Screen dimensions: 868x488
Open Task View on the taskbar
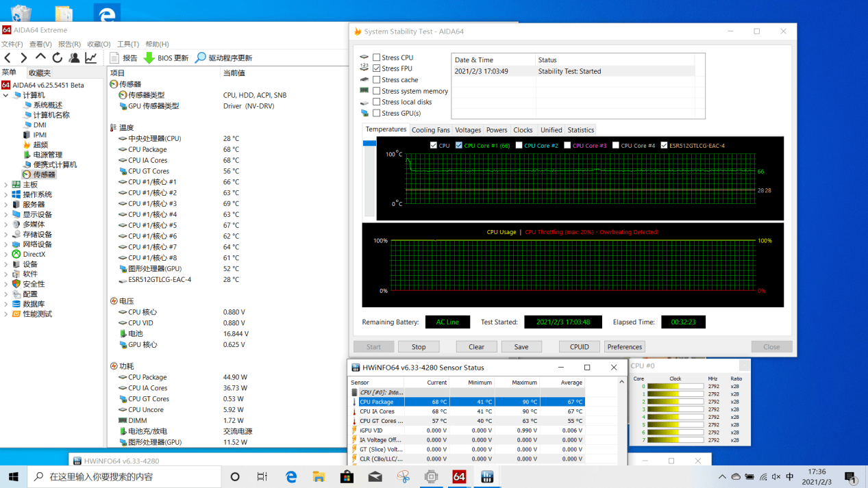point(262,476)
